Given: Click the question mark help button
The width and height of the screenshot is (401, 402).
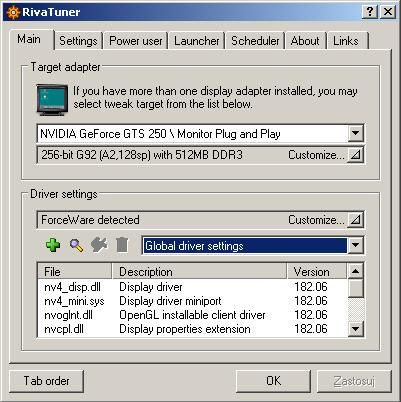Looking at the screenshot, I should [x=370, y=12].
